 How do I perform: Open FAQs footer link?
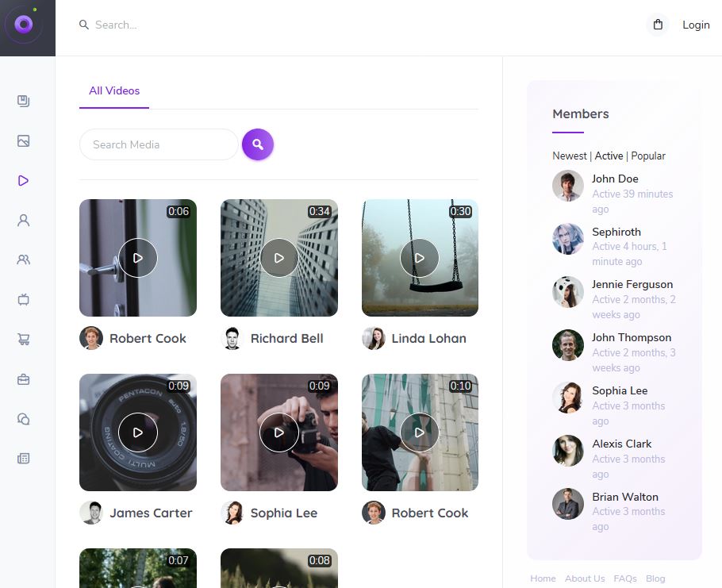tap(625, 578)
